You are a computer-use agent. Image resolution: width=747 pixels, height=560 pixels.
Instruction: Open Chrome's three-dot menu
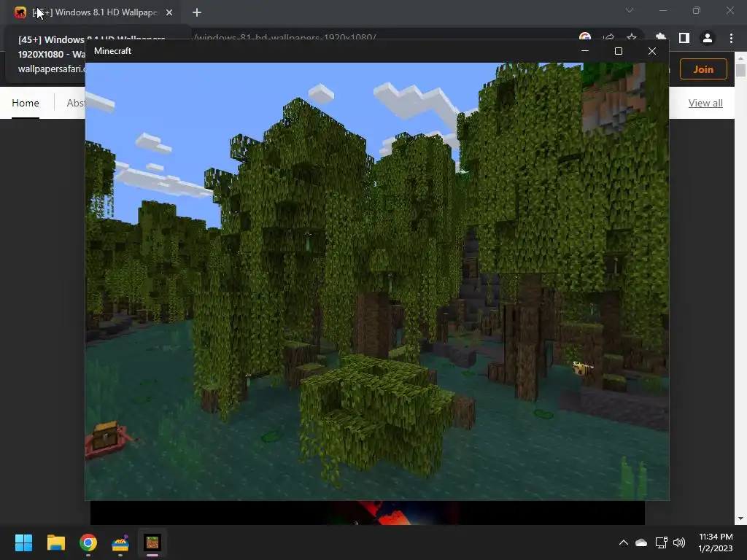pos(731,38)
